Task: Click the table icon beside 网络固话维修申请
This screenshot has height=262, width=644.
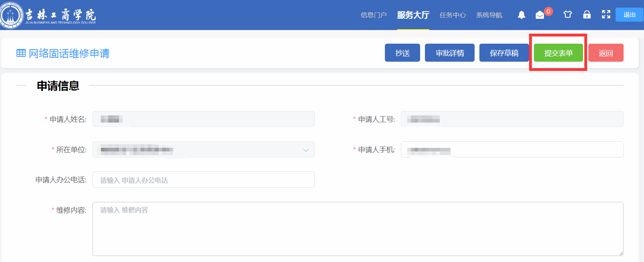Action: (21, 53)
